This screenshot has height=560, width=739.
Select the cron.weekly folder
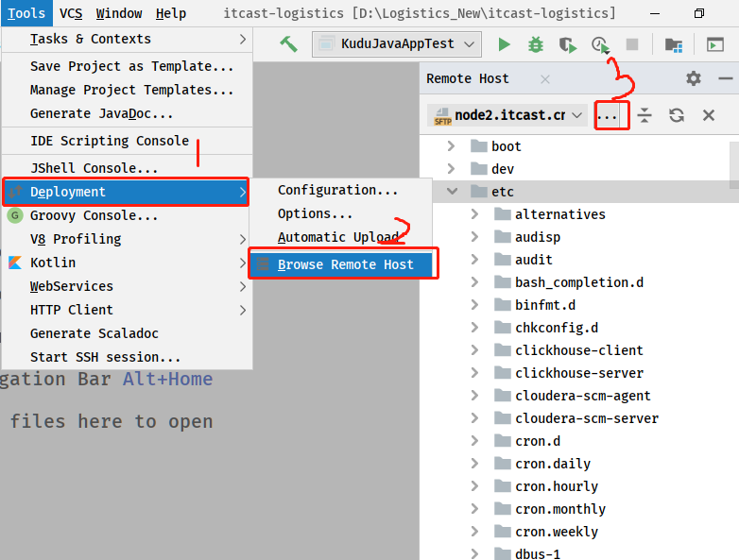(x=579, y=532)
